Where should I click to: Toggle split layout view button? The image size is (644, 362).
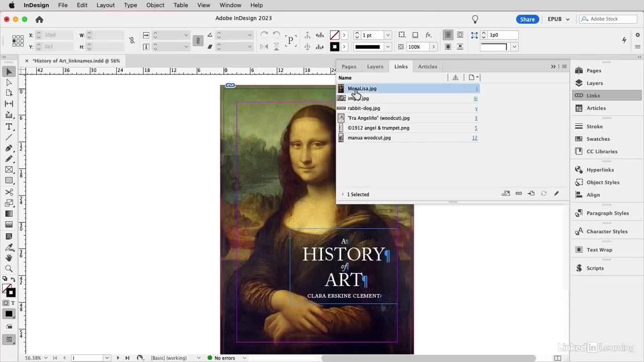tap(557, 358)
